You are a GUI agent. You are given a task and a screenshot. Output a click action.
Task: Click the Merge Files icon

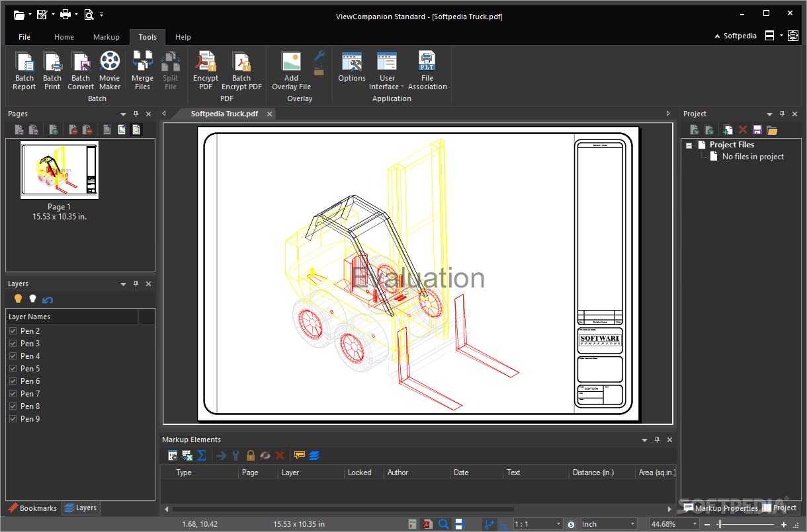click(142, 62)
